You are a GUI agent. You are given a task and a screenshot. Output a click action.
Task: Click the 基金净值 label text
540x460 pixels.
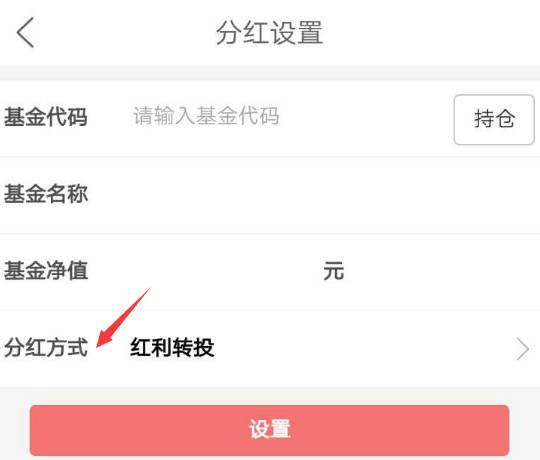pos(46,271)
